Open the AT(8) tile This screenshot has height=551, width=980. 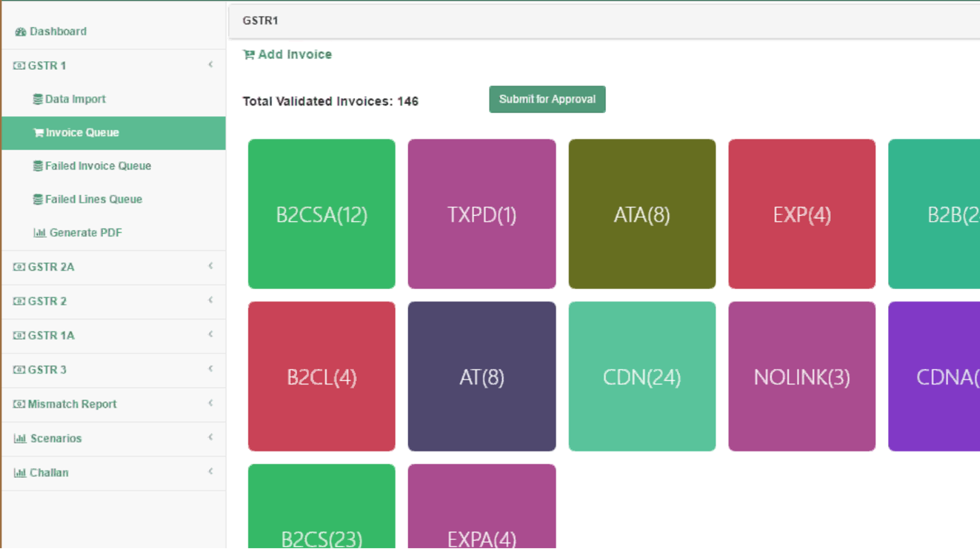point(482,377)
